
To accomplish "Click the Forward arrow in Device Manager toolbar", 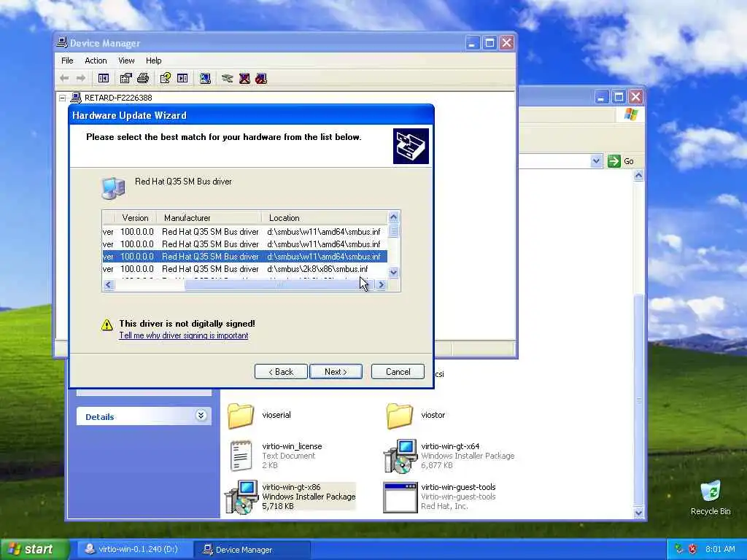I will [x=81, y=78].
